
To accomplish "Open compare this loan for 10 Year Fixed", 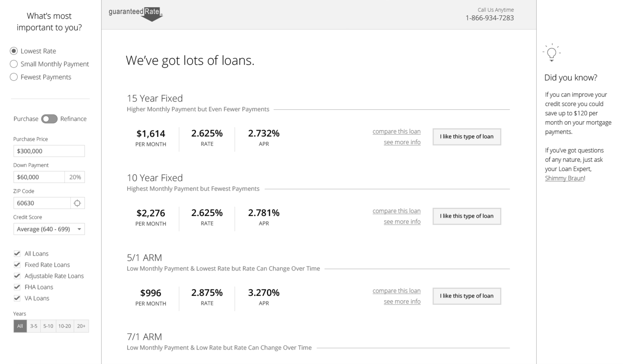I will click(x=396, y=211).
